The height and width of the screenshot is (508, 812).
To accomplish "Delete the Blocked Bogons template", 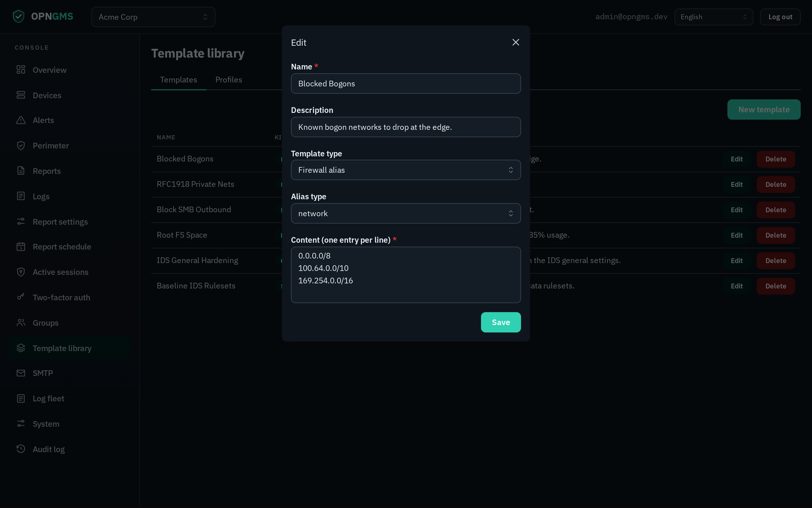I will [776, 159].
